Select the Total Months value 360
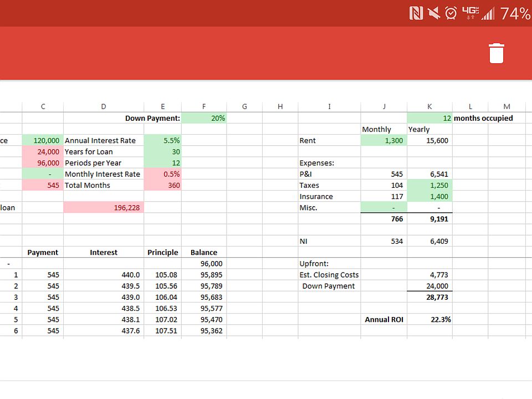The width and height of the screenshot is (532, 399). coord(163,185)
